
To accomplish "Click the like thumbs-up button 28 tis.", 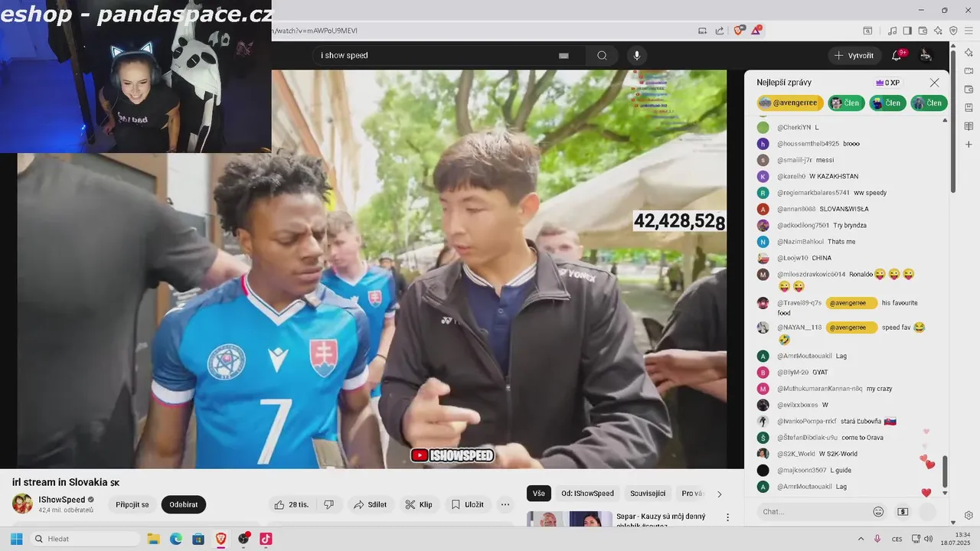I will [x=291, y=504].
